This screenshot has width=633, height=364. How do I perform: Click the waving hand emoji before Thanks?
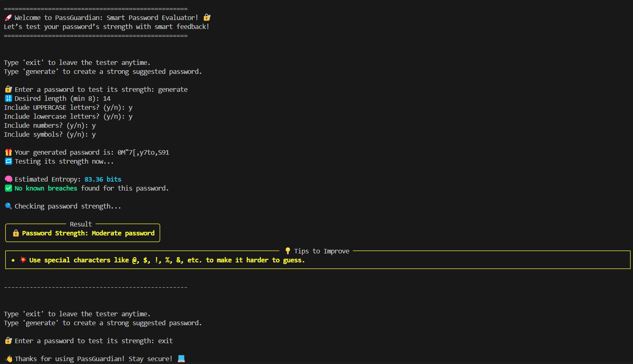pos(9,359)
